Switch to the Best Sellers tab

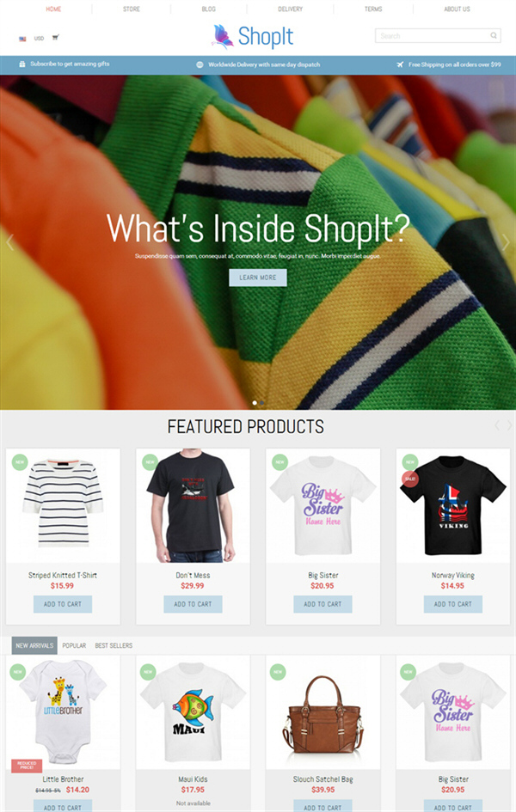114,645
